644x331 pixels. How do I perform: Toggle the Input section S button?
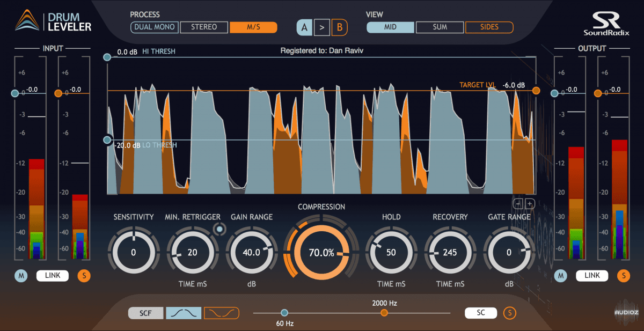(x=84, y=276)
